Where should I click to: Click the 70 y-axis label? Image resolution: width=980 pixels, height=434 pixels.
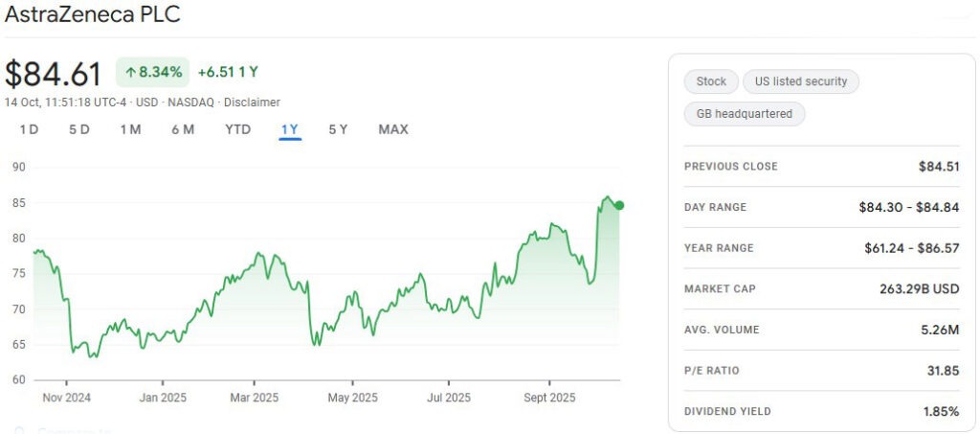pyautogui.click(x=19, y=308)
